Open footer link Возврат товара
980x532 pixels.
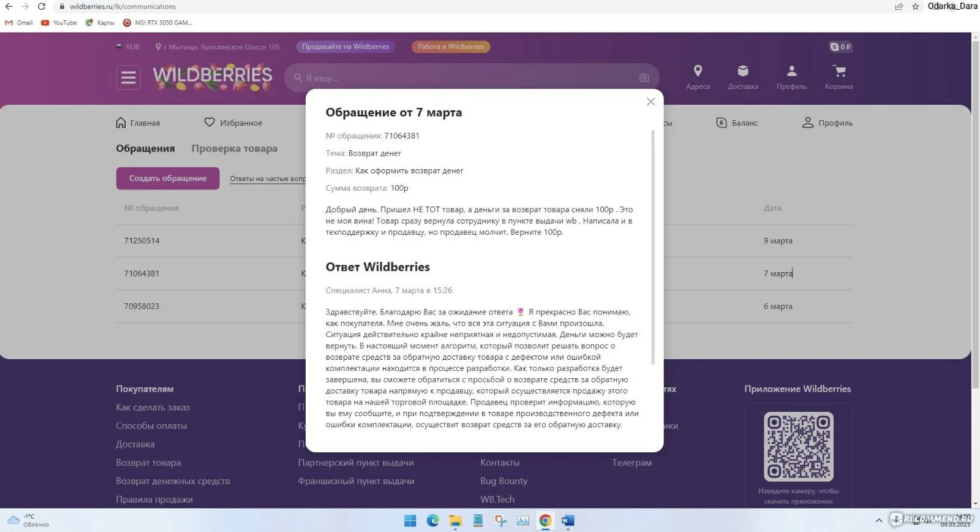click(148, 462)
